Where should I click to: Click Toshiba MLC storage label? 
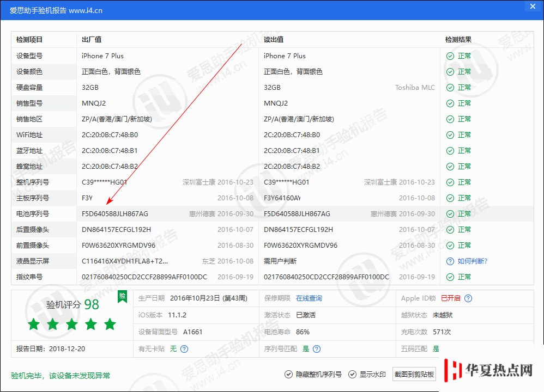click(415, 88)
